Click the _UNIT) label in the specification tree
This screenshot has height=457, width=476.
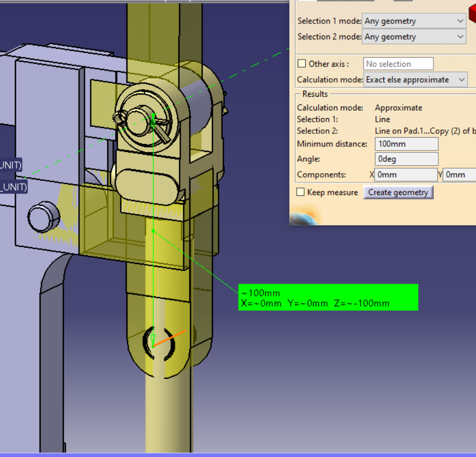14,186
